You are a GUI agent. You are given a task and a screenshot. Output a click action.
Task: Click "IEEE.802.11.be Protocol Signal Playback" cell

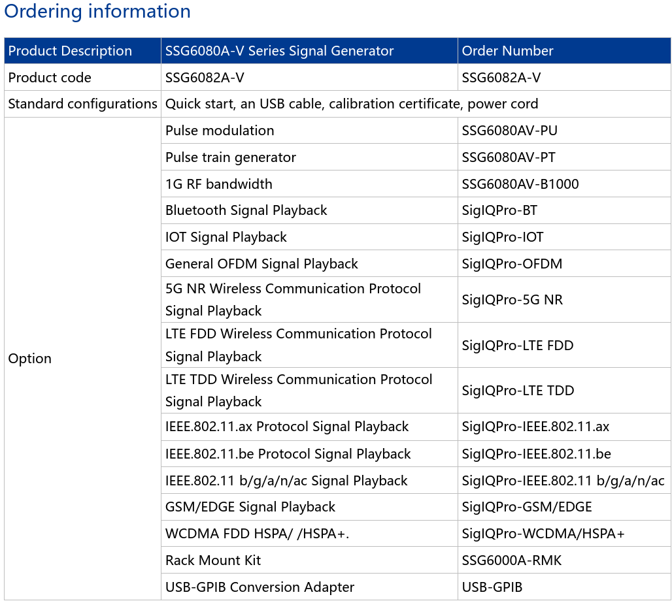coord(288,454)
